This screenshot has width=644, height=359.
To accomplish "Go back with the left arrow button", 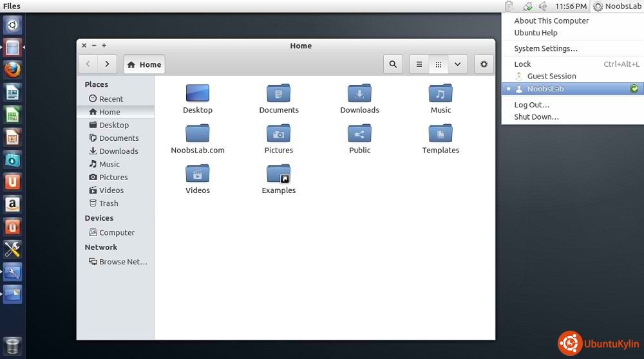I will pos(88,64).
